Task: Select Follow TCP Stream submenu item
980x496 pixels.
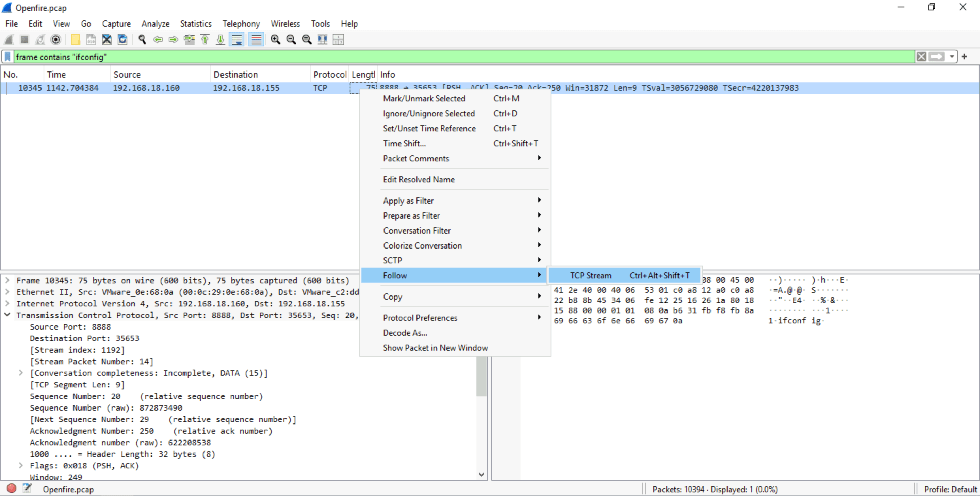Action: (625, 275)
